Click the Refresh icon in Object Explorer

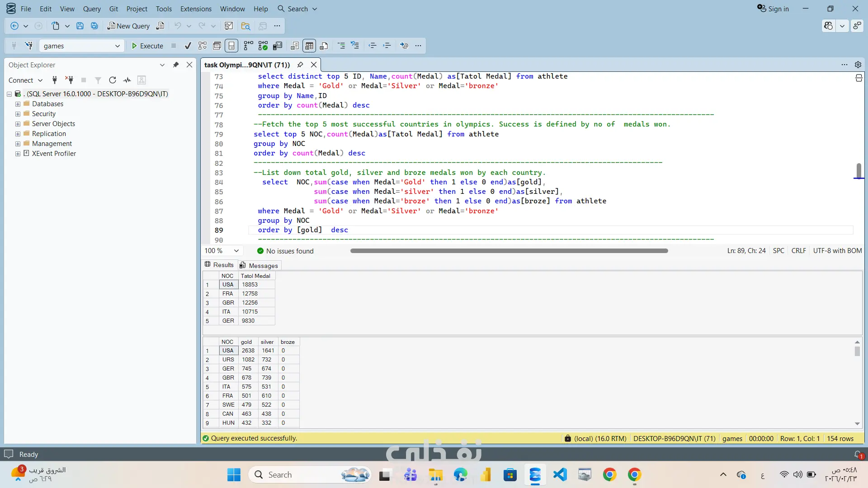click(x=113, y=80)
